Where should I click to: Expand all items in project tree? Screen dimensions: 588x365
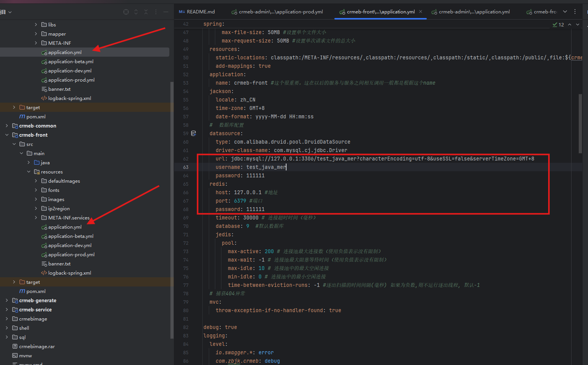tap(136, 12)
